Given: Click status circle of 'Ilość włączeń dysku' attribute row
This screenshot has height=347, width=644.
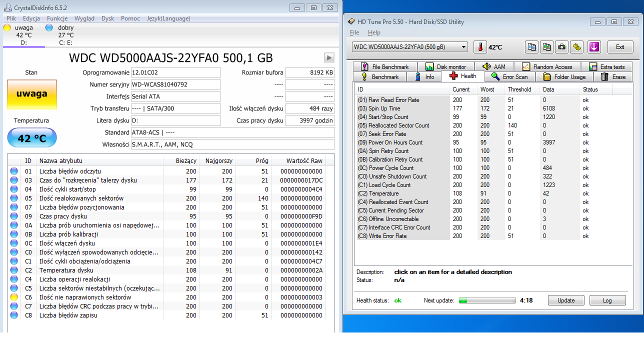Looking at the screenshot, I should [x=14, y=243].
